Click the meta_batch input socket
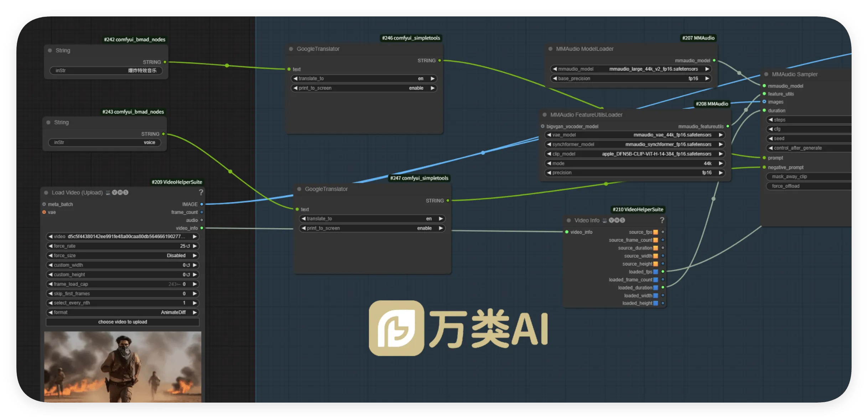 coord(44,204)
